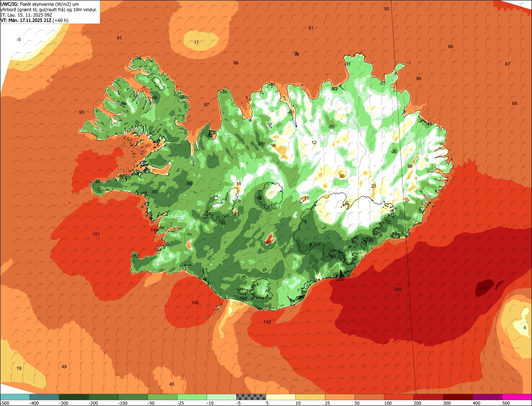Click the -500 legend scale label

point(5,403)
